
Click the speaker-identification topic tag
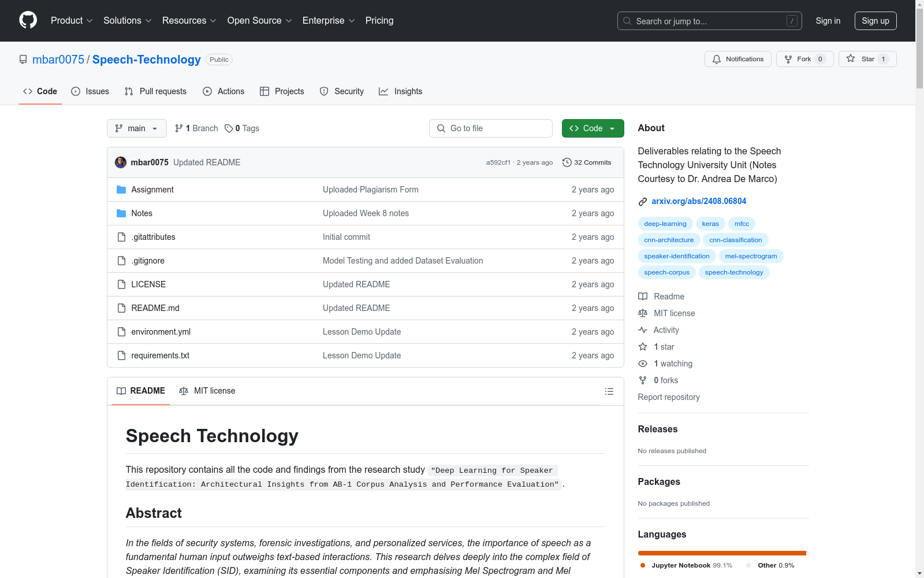point(677,256)
